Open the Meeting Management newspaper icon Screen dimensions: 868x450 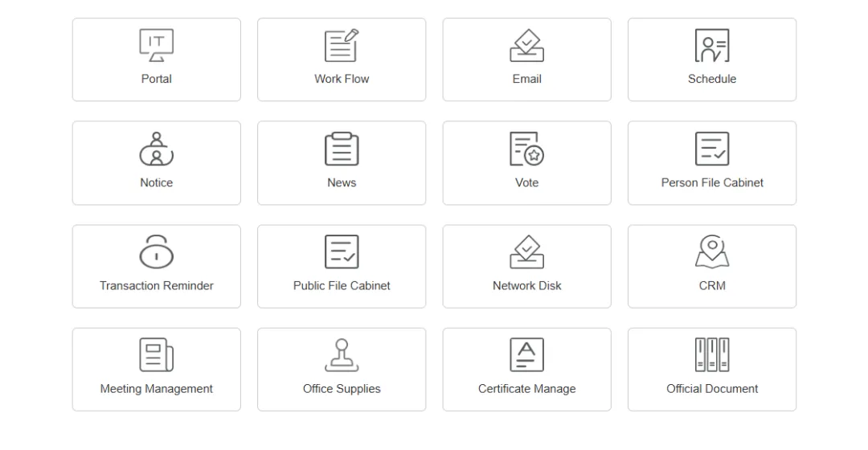pos(156,354)
